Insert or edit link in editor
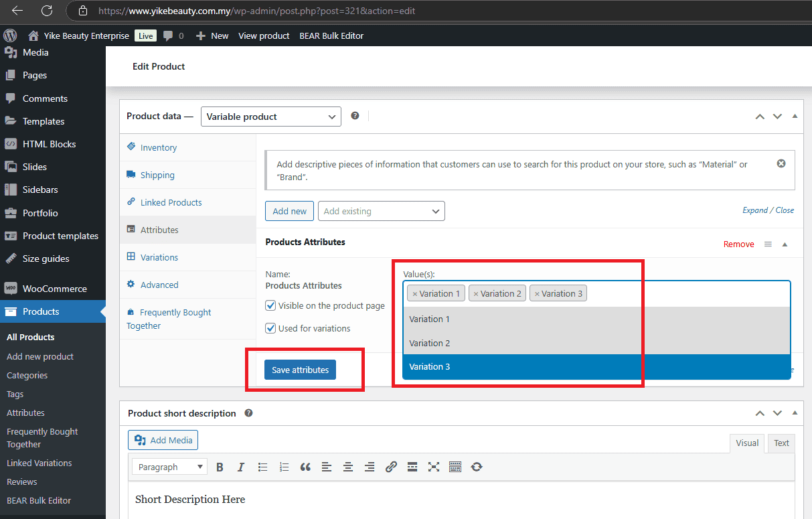 point(391,467)
